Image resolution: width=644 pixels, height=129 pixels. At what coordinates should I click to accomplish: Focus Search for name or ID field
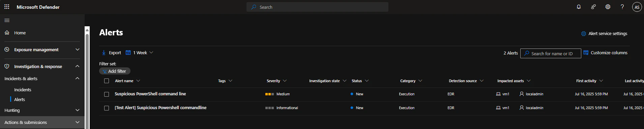[551, 54]
